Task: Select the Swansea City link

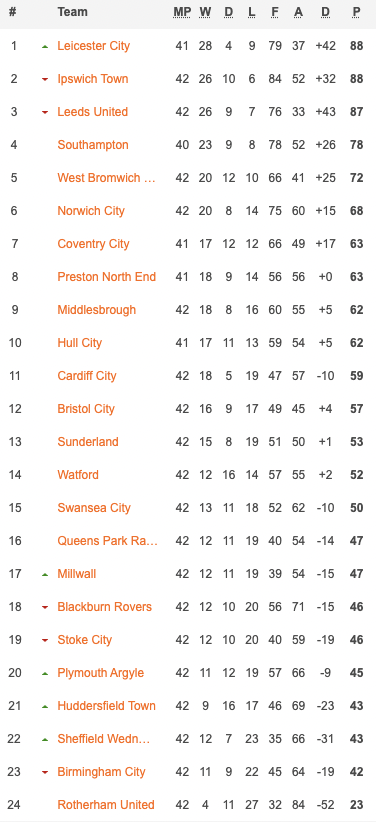Action: (x=94, y=508)
